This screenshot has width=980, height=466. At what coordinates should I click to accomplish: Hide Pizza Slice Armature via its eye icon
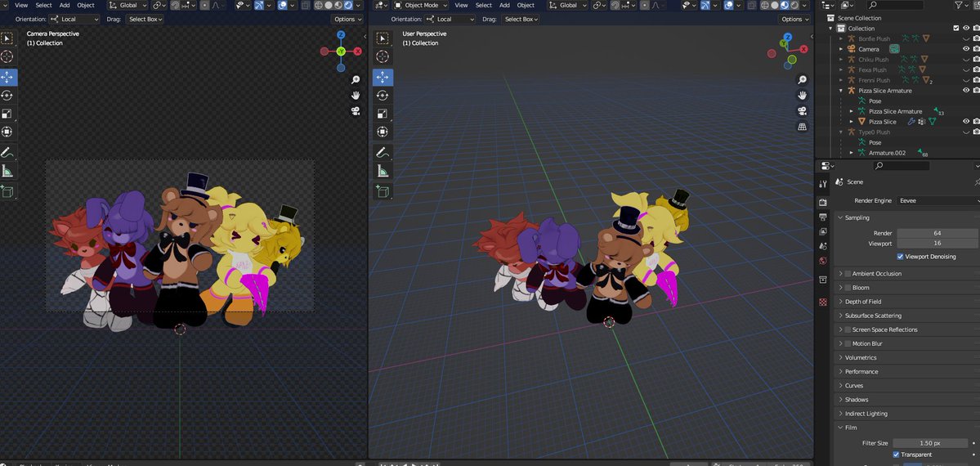coord(965,91)
